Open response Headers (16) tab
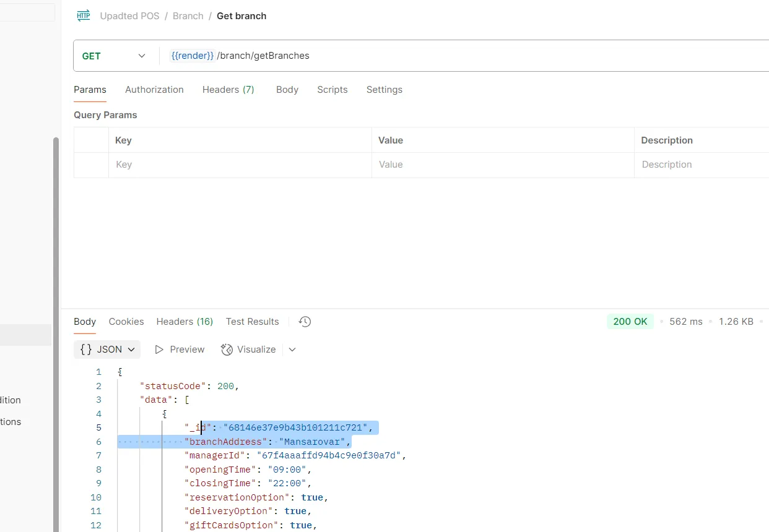Screen dimensions: 769x532 coord(185,322)
